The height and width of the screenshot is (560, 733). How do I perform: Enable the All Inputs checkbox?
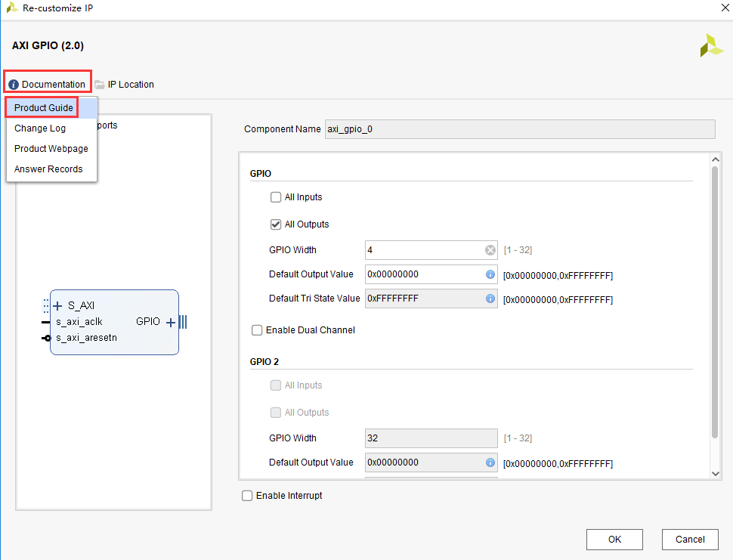tap(276, 196)
